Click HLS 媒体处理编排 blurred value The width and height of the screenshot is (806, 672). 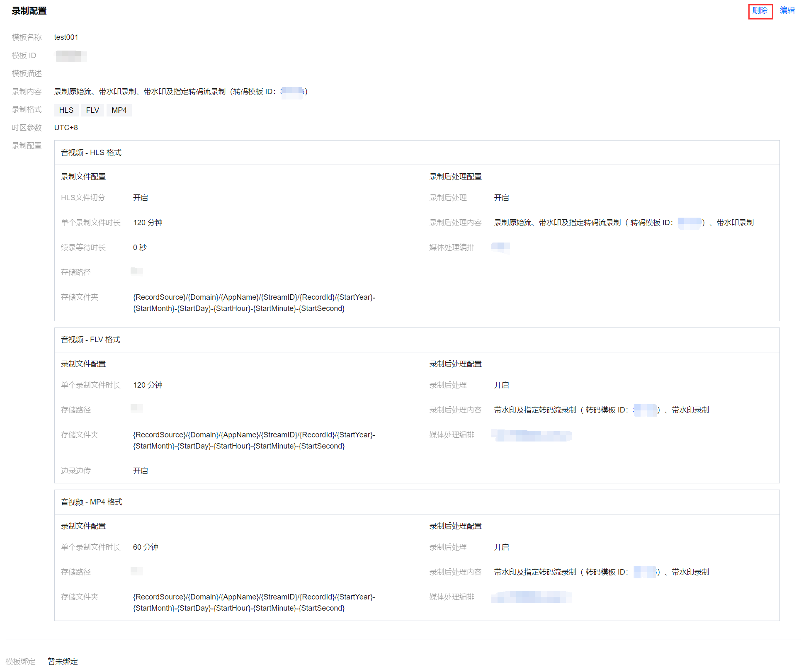[500, 247]
